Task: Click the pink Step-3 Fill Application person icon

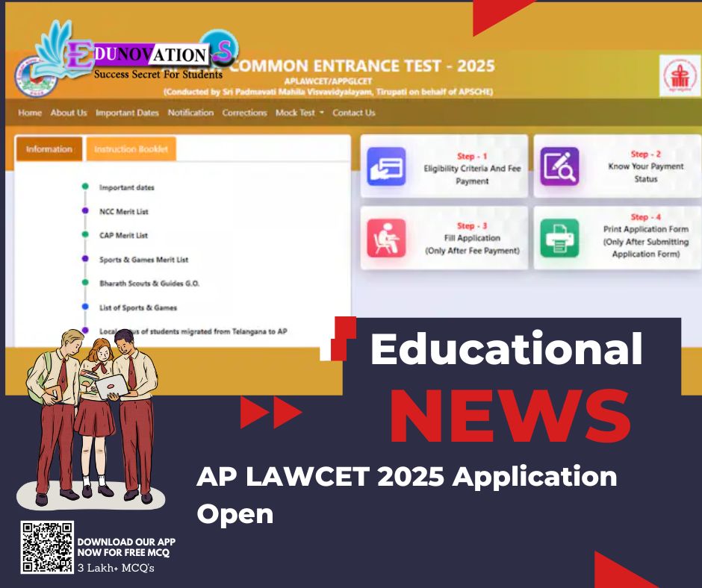Action: point(388,237)
